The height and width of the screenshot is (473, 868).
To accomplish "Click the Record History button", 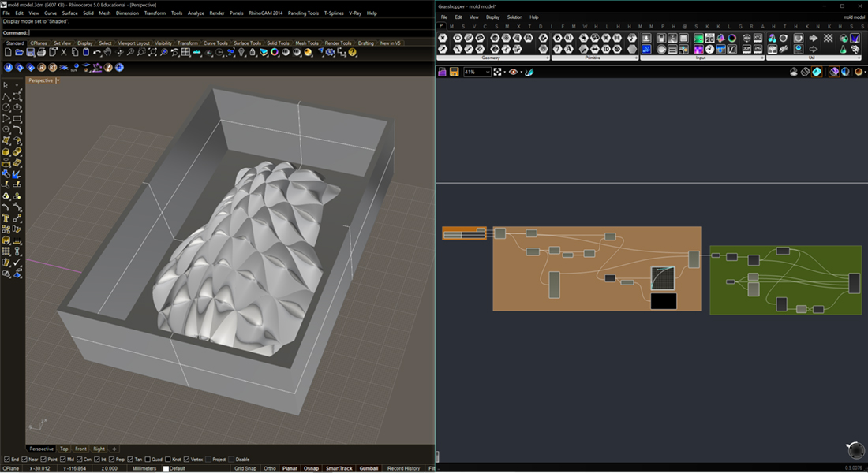I will pyautogui.click(x=403, y=468).
